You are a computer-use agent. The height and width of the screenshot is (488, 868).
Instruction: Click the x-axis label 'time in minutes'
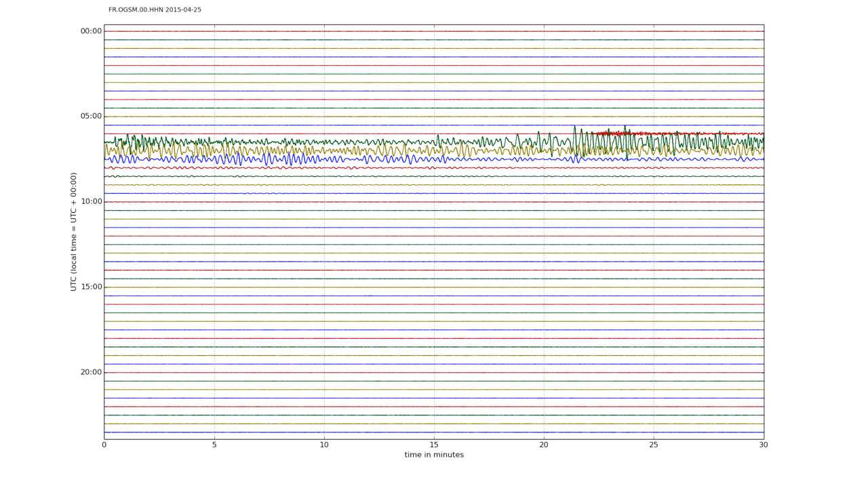tap(434, 455)
